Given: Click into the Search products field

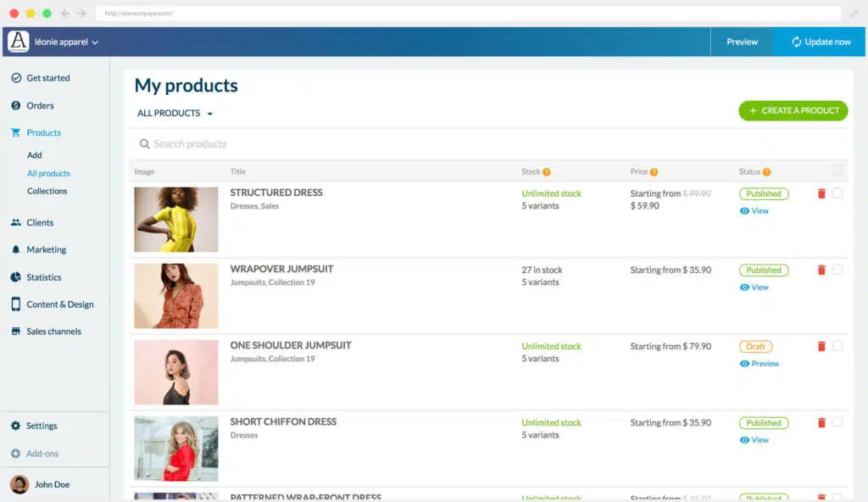Looking at the screenshot, I should [339, 144].
